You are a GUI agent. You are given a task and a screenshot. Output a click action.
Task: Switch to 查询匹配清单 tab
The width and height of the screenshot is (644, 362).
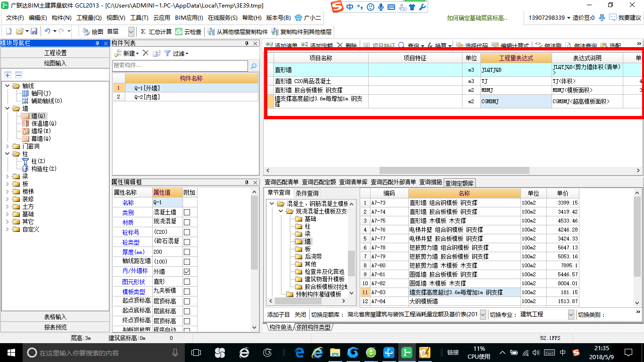click(x=281, y=182)
